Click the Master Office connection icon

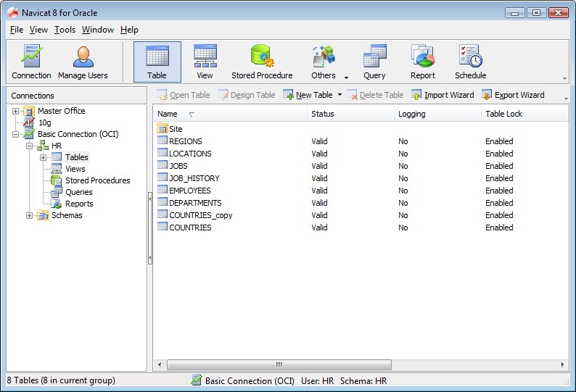click(x=29, y=111)
